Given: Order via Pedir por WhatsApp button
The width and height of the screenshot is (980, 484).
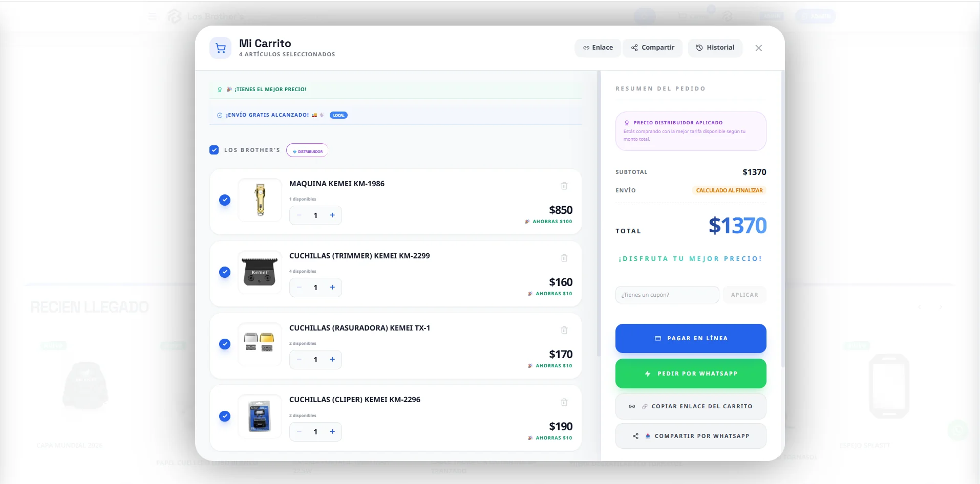Looking at the screenshot, I should 691,373.
